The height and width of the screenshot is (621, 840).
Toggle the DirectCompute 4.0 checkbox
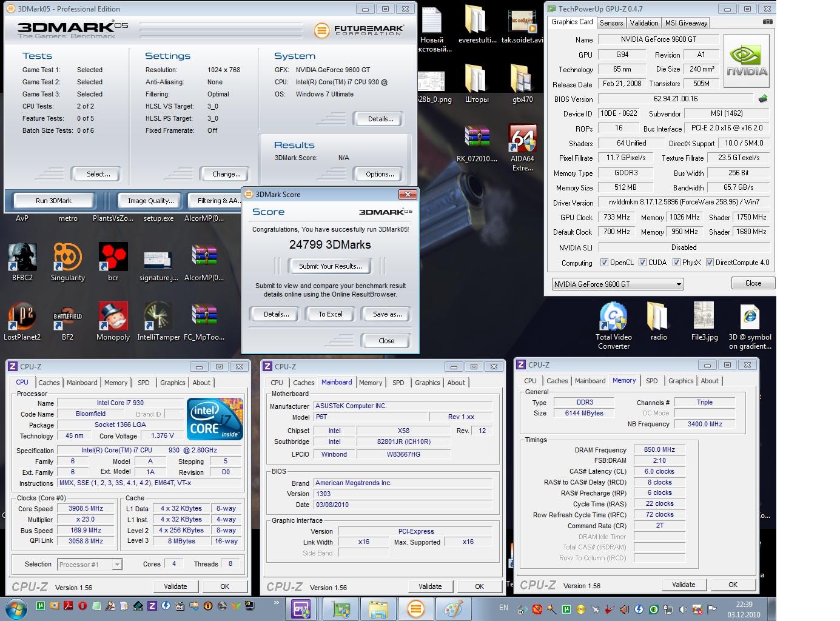710,263
